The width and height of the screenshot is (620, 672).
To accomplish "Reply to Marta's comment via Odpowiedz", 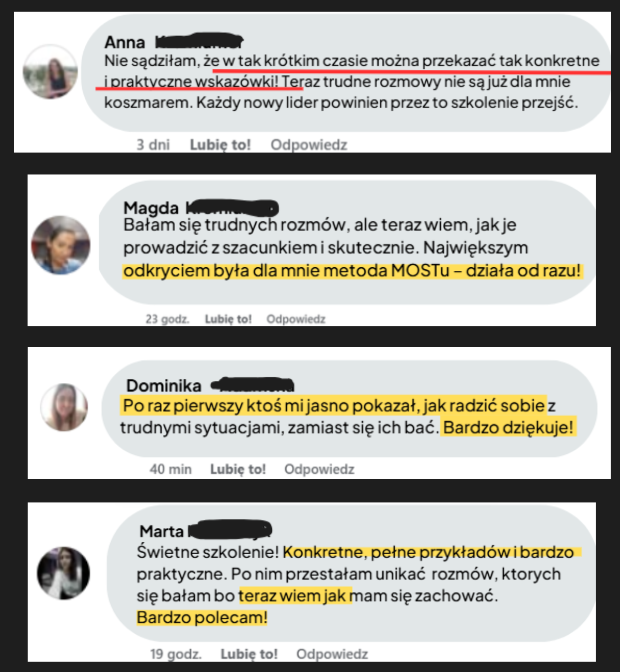I will click(x=332, y=654).
